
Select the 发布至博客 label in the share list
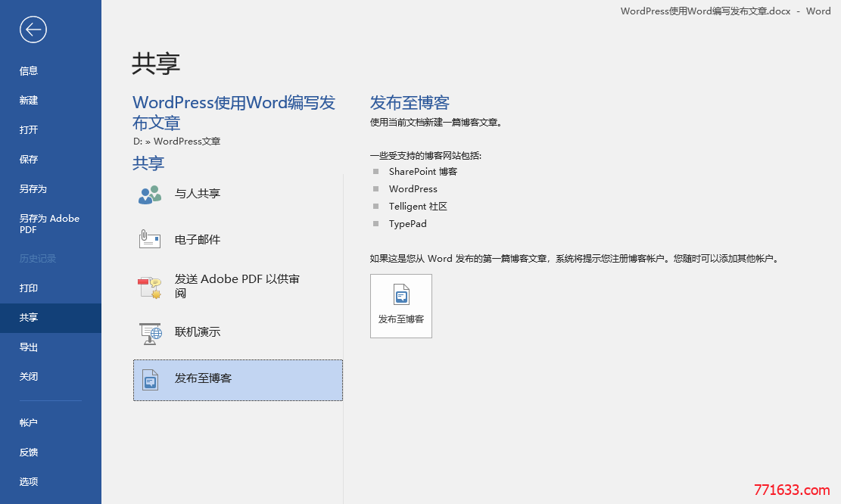coord(204,378)
